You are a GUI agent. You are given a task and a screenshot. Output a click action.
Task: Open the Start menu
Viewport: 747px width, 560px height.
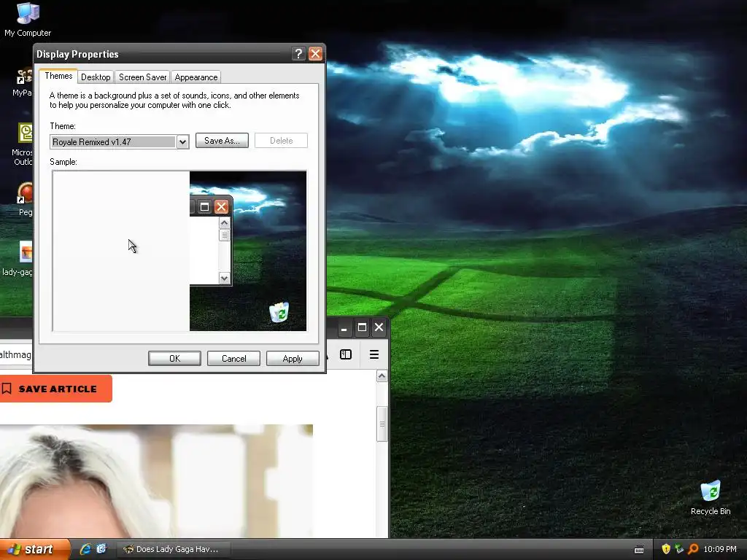pyautogui.click(x=34, y=549)
